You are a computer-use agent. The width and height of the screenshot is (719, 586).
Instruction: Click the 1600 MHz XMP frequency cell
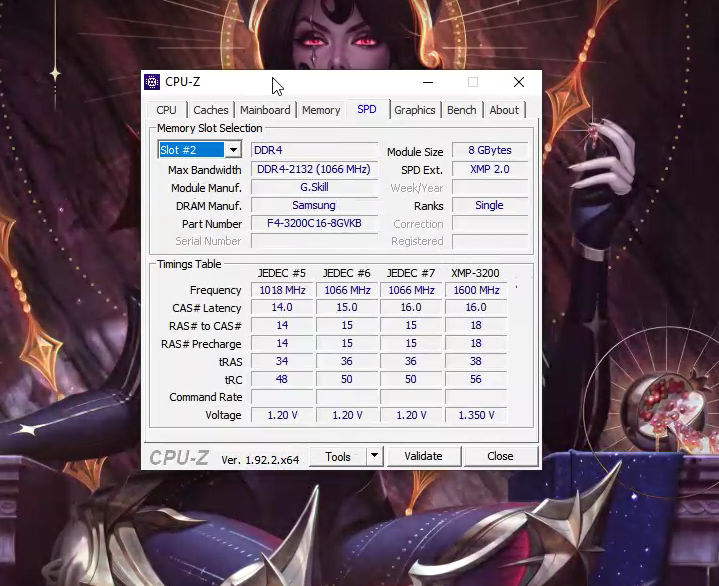pos(476,290)
